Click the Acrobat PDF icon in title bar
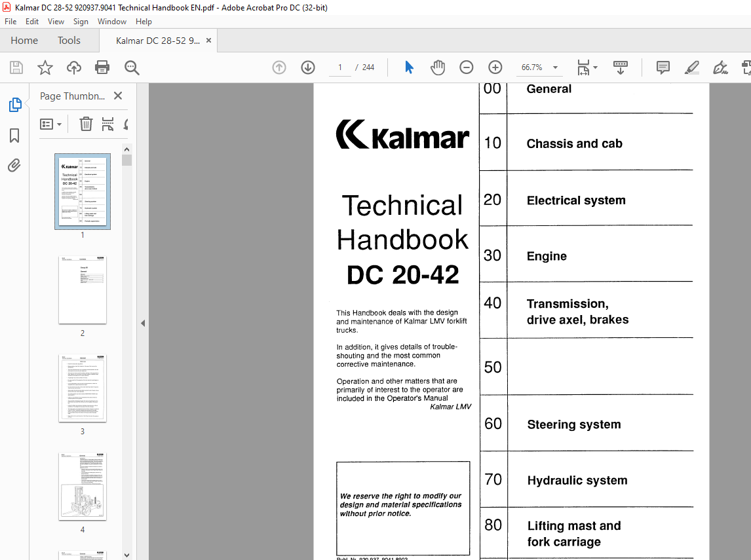Image resolution: width=751 pixels, height=560 pixels. tap(7, 7)
